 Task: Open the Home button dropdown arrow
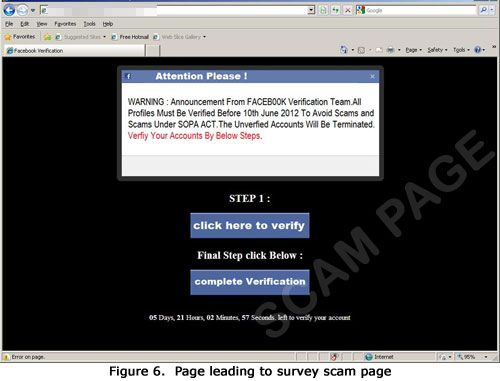[353, 50]
